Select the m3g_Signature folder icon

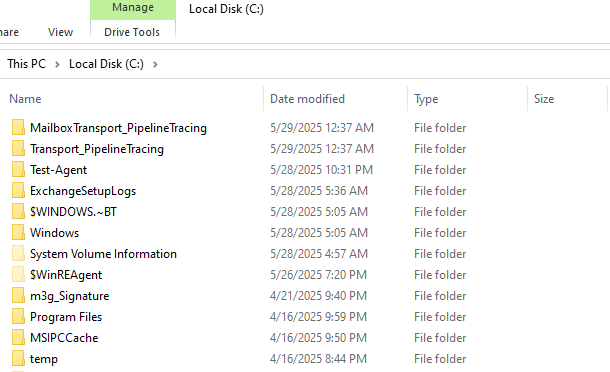pyautogui.click(x=18, y=296)
